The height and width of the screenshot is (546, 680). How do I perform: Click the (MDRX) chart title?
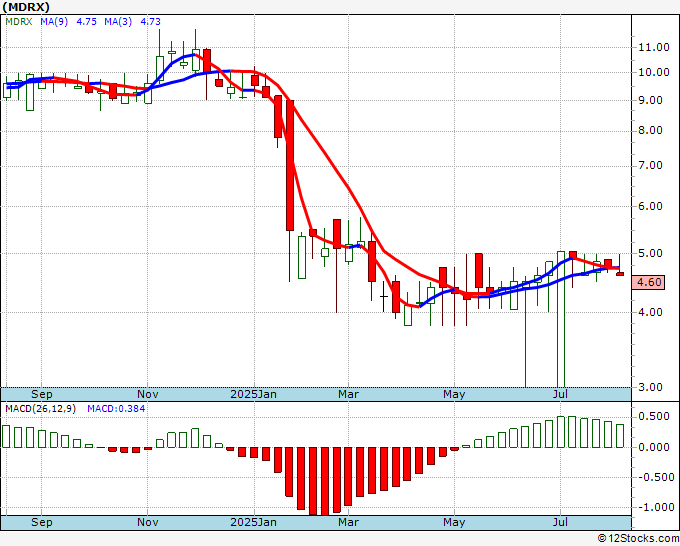pos(26,7)
